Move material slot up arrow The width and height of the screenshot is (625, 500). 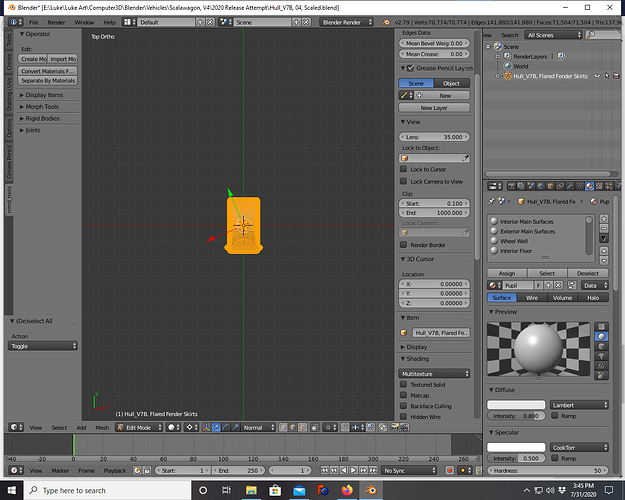[604, 251]
